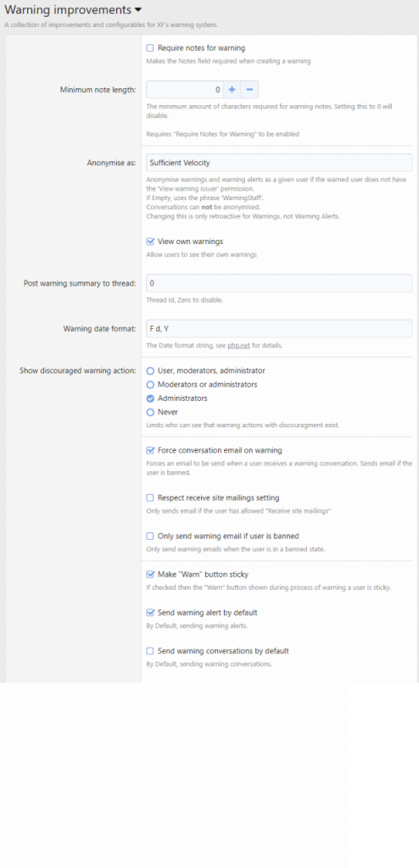
Task: Enable Require notes for warning
Action: [149, 48]
